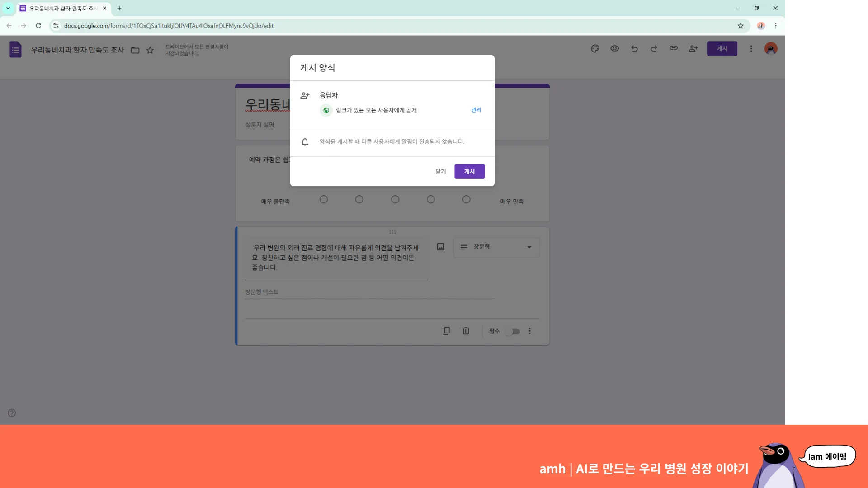Open the 장문형 question type dropdown
868x488 pixels.
click(x=496, y=247)
